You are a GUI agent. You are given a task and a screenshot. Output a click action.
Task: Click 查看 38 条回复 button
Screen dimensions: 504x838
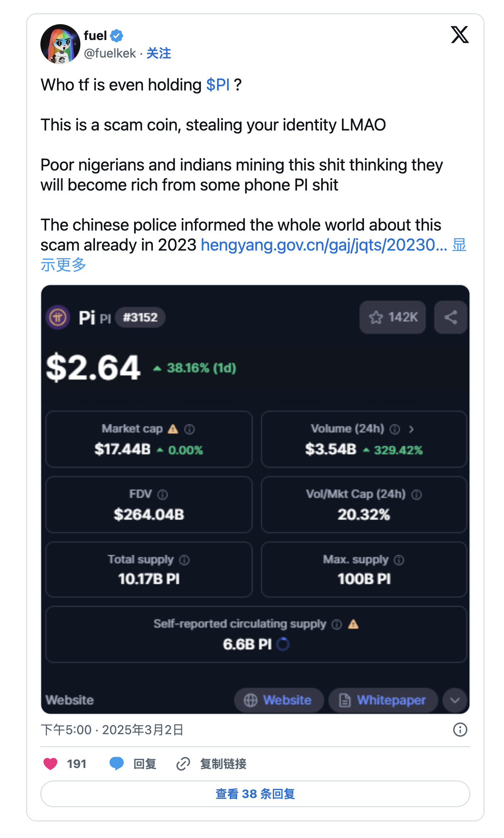(255, 794)
